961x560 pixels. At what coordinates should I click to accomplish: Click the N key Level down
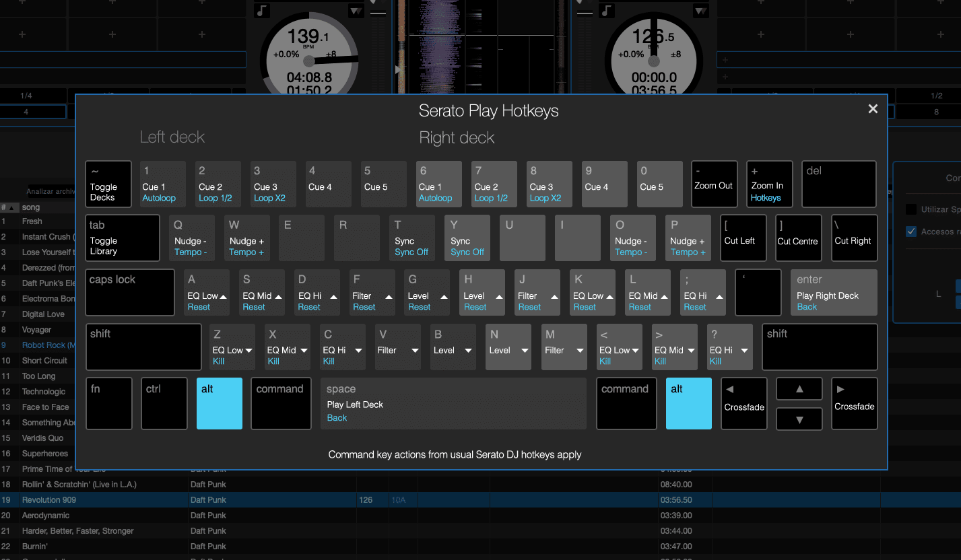pos(508,347)
